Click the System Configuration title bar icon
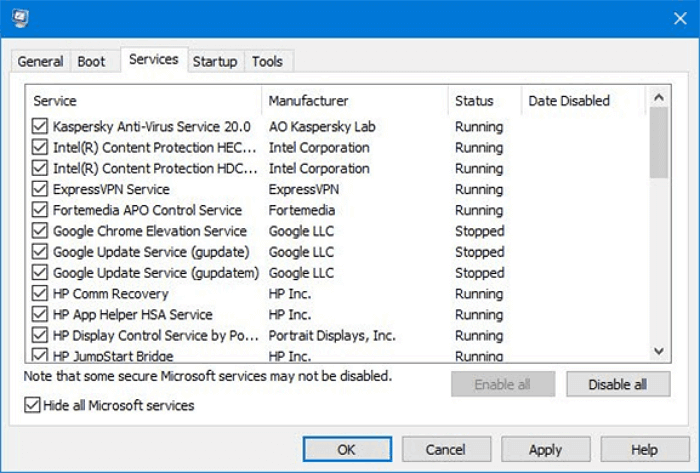 pos(21,18)
